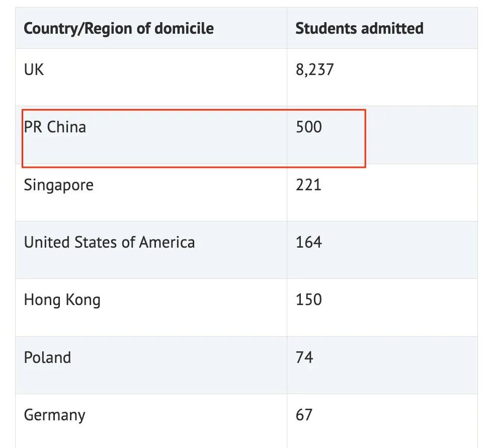Screen dimensions: 491x448
Task: Click the 67 admitted value
Action: (304, 415)
